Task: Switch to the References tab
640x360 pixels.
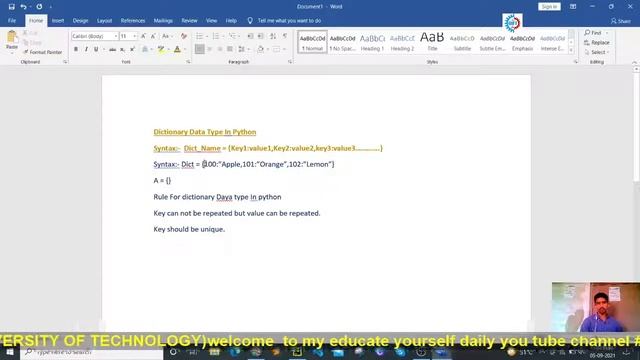Action: (133, 20)
